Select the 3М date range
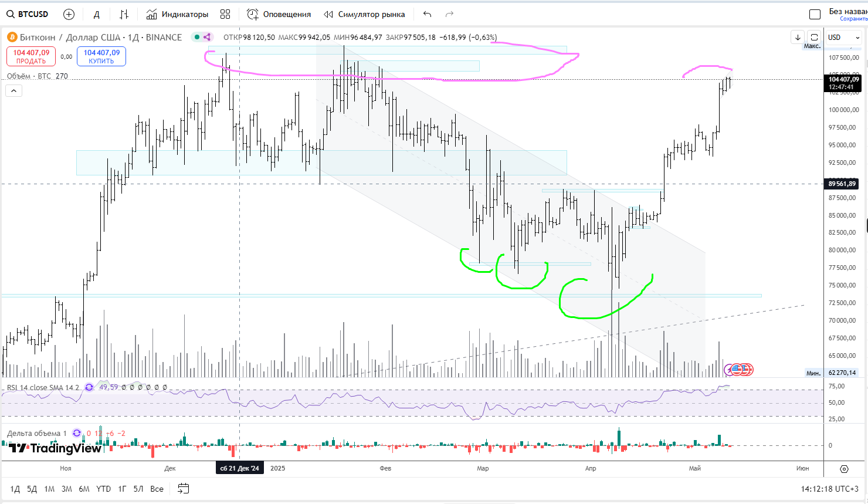 point(67,489)
